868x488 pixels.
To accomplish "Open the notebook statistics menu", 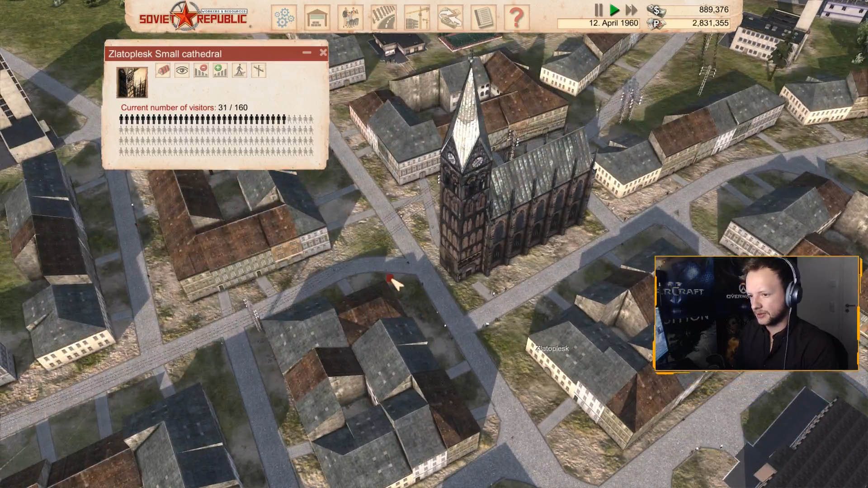I will tap(483, 18).
